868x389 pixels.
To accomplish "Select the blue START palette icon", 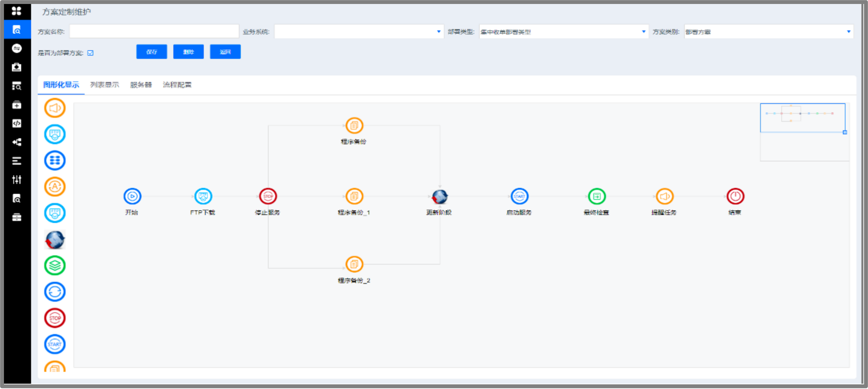I will [x=55, y=344].
